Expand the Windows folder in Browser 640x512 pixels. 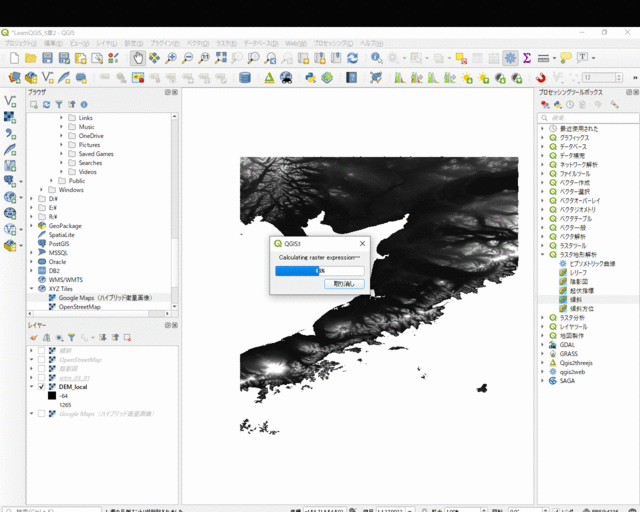click(x=42, y=190)
